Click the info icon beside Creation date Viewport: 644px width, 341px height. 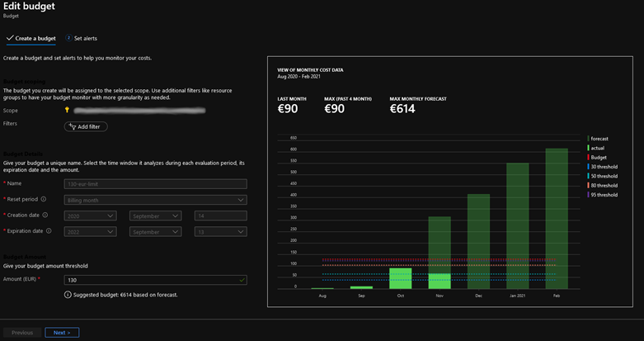click(x=45, y=215)
